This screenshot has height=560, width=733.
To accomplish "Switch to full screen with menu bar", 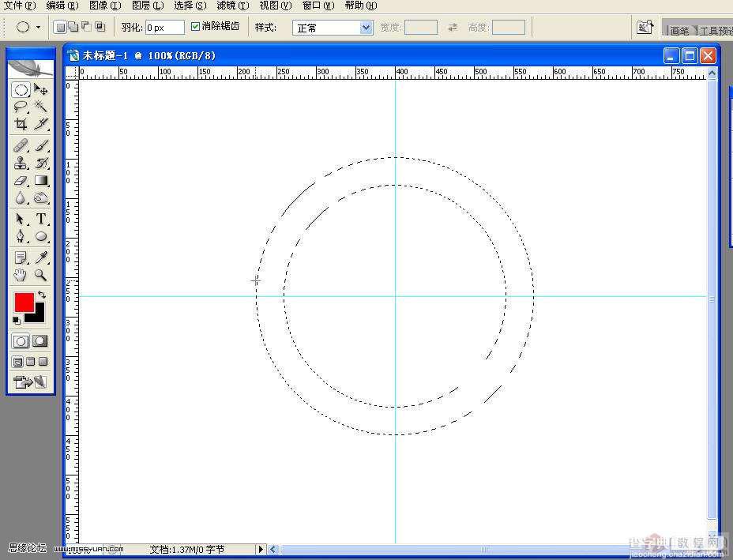I will click(x=30, y=362).
